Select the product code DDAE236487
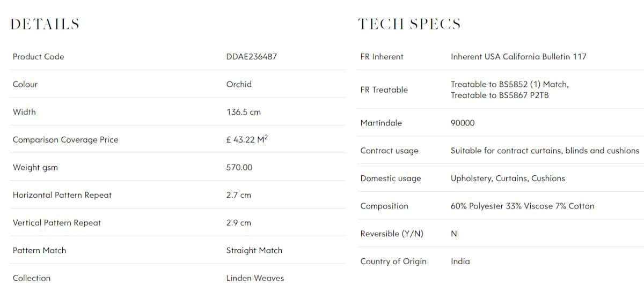 point(252,56)
